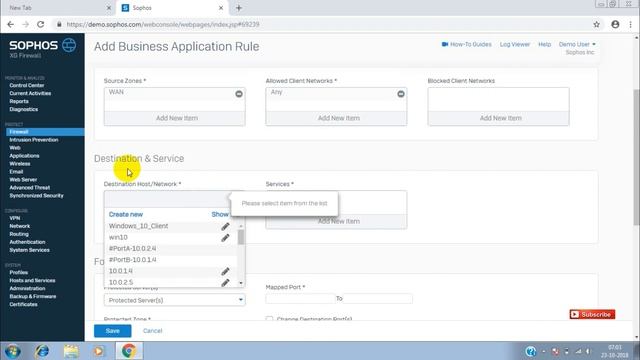The image size is (640, 360).
Task: Open Backup & Firmware
Action: [x=33, y=296]
